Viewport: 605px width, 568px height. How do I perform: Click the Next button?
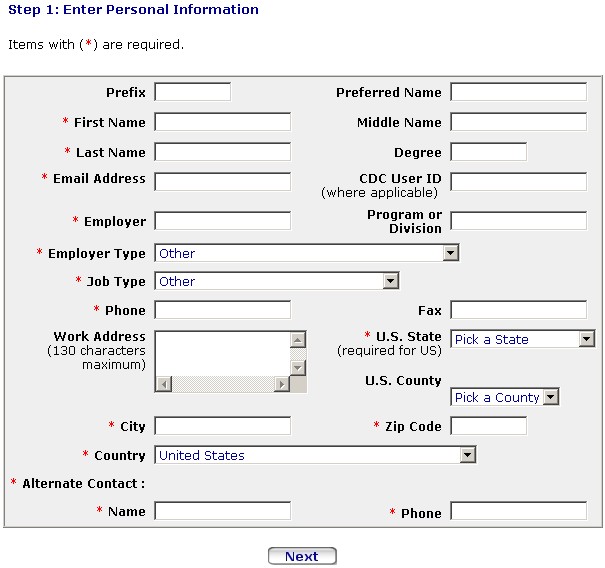point(302,557)
